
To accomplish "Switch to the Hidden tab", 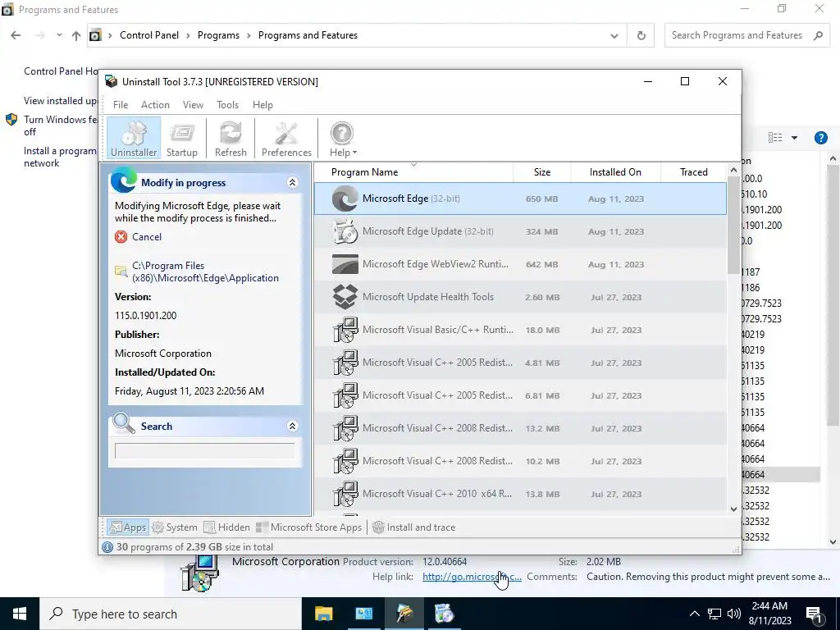I will pos(226,527).
